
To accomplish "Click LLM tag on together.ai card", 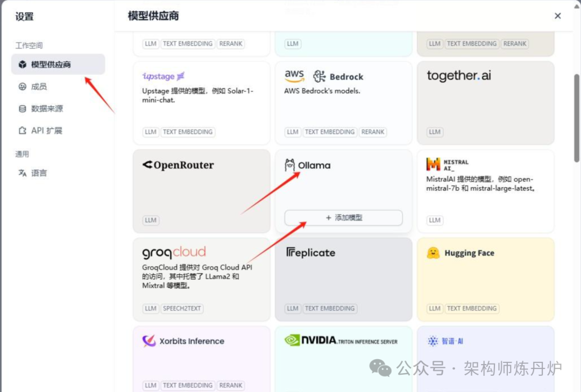I will coord(435,132).
